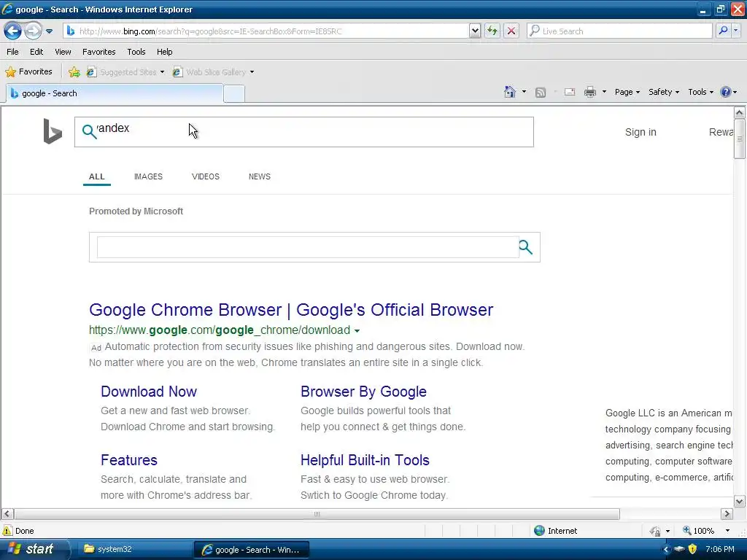Screen dimensions: 747x560
Task: Expand the Print options dropdown arrow
Action: (x=604, y=92)
